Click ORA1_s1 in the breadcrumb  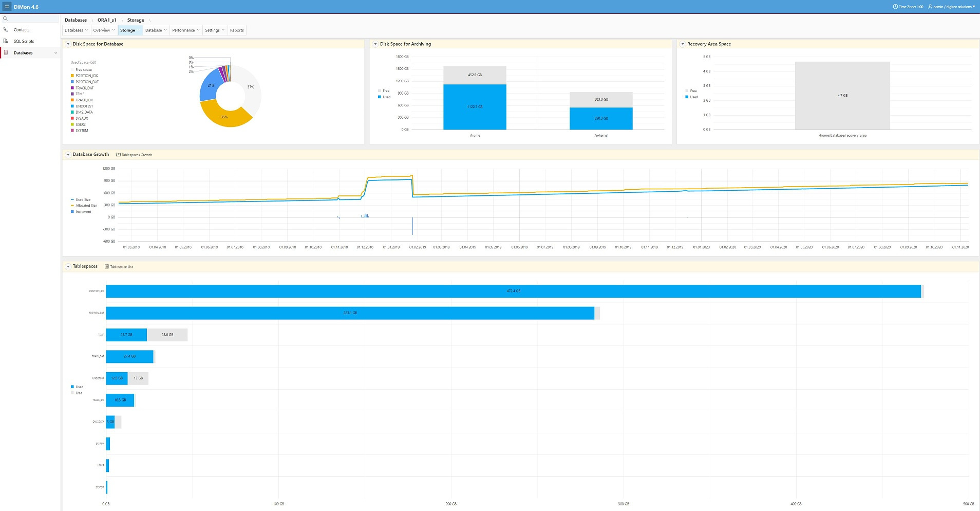pyautogui.click(x=107, y=20)
